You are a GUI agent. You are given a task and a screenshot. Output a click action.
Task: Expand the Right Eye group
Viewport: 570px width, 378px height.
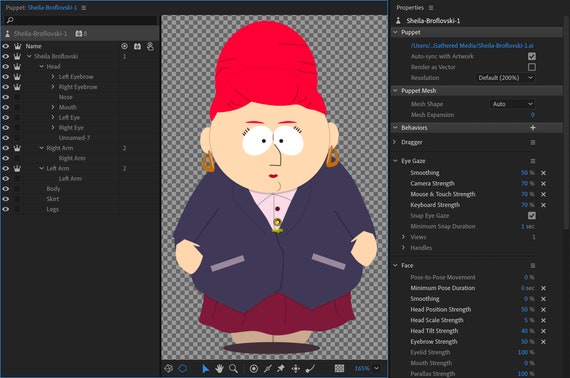53,128
